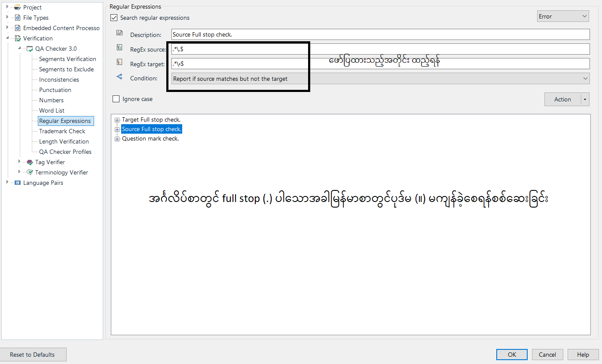Click the Cancel button
The height and width of the screenshot is (364, 602).
point(547,355)
